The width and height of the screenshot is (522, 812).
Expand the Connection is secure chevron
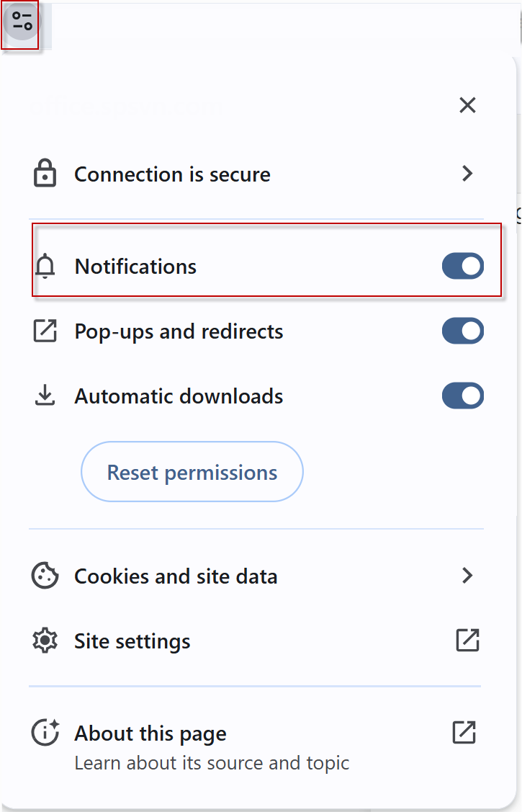(x=467, y=174)
